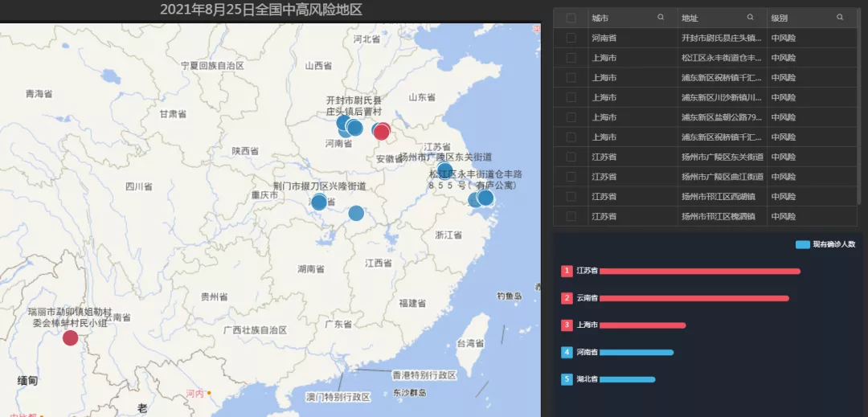The width and height of the screenshot is (868, 417).
Task: Check the 扬州市邗江区槐泗镇 row checkbox
Action: 571,216
